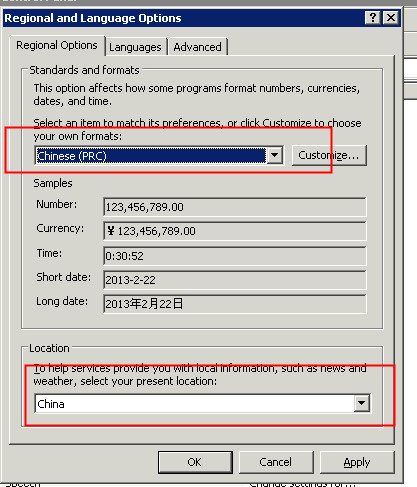
Task: Click the Standards and formats group label
Action: [x=84, y=70]
